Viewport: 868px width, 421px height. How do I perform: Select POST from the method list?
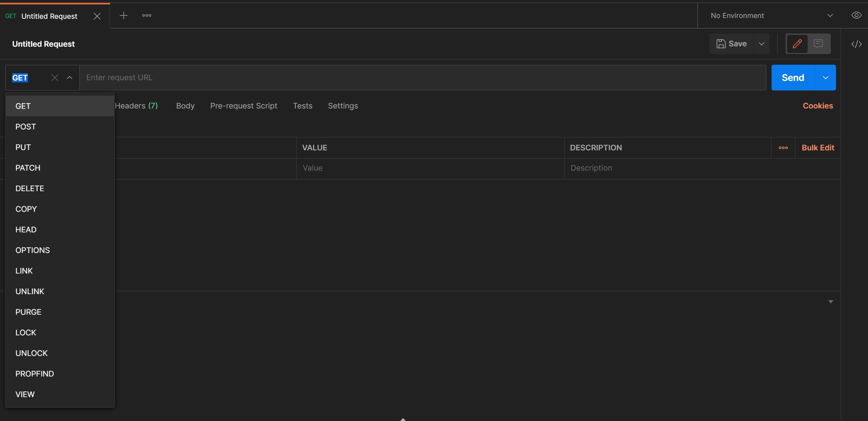click(x=26, y=127)
